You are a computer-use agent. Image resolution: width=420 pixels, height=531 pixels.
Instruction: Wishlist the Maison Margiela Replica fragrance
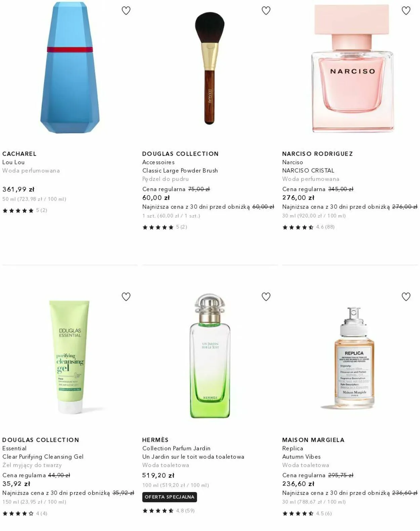(406, 297)
